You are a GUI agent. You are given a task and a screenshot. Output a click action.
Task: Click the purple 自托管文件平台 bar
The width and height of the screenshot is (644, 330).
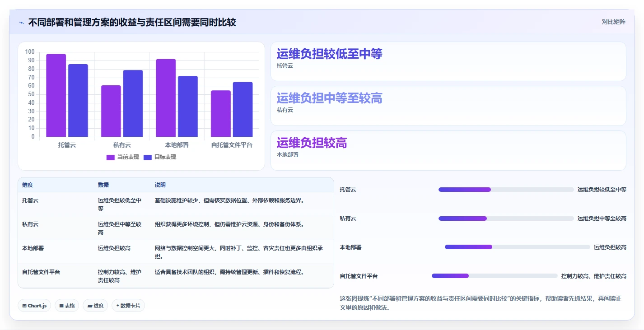point(221,113)
